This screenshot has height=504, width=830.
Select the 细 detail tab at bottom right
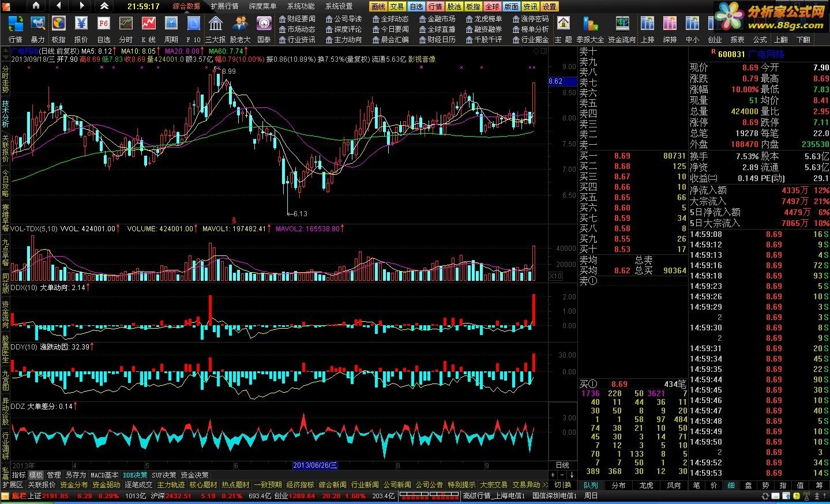731,486
